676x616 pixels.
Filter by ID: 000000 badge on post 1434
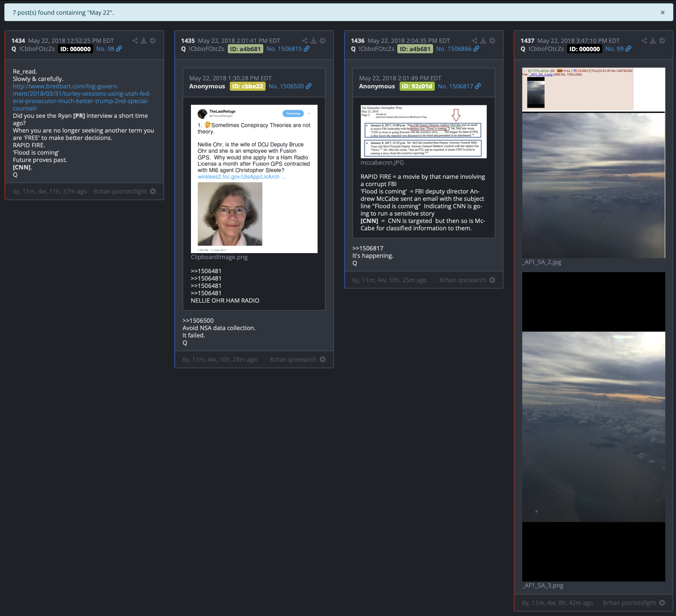point(75,49)
